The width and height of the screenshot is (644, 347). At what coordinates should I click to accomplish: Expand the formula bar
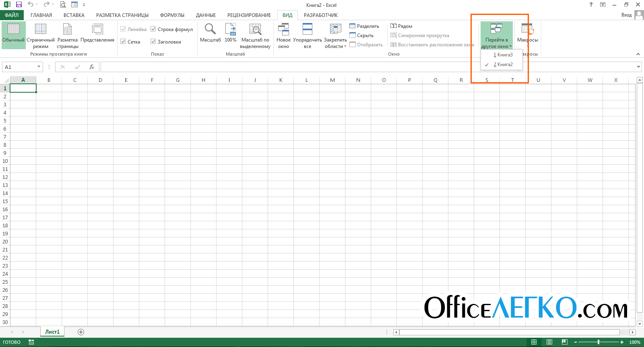(x=638, y=67)
